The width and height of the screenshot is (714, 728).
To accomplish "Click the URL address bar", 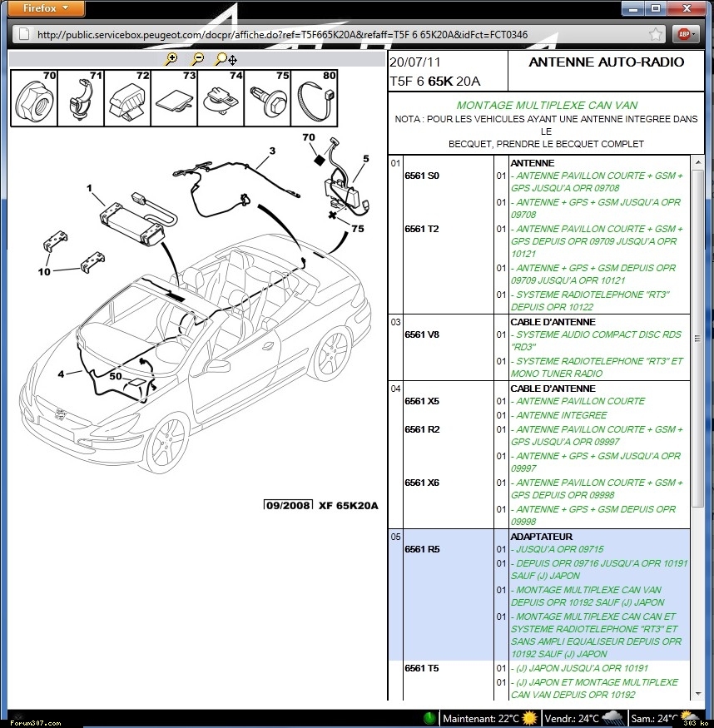I will coord(333,34).
